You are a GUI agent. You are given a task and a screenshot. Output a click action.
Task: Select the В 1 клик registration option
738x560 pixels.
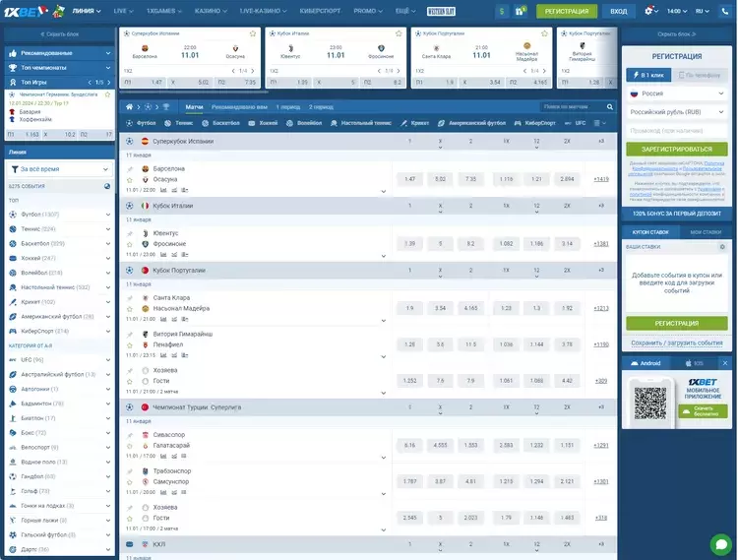(x=648, y=75)
